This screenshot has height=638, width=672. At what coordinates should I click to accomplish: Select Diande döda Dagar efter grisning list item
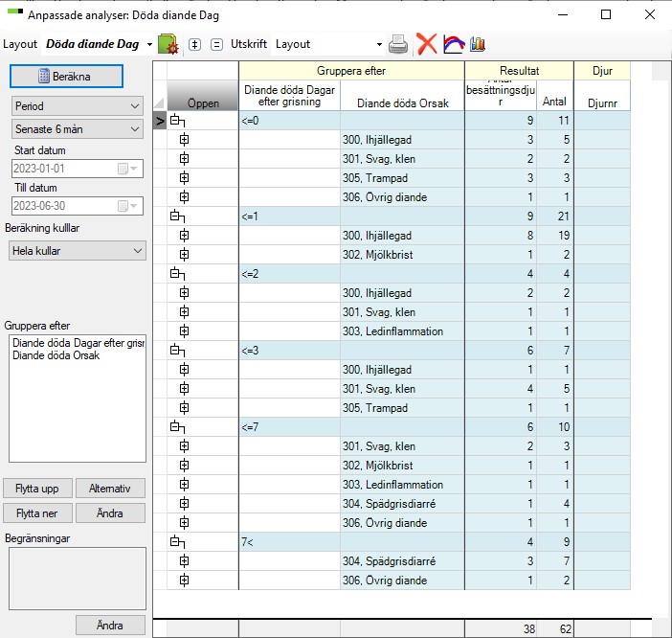tap(78, 343)
